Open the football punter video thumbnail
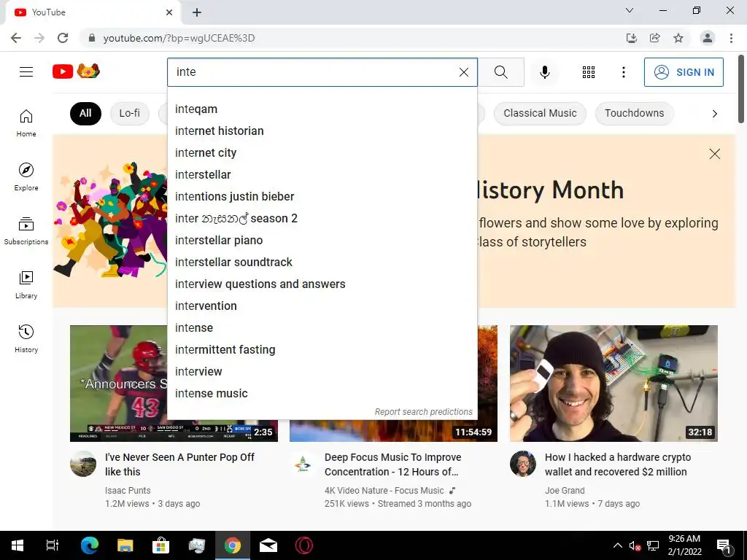Viewport: 747px width, 560px height. tap(118, 384)
